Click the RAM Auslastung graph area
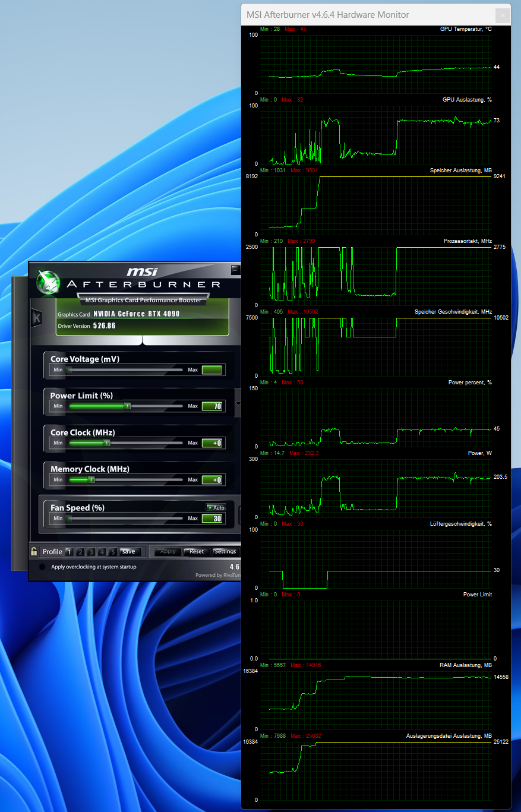This screenshot has height=812, width=521. (x=376, y=700)
